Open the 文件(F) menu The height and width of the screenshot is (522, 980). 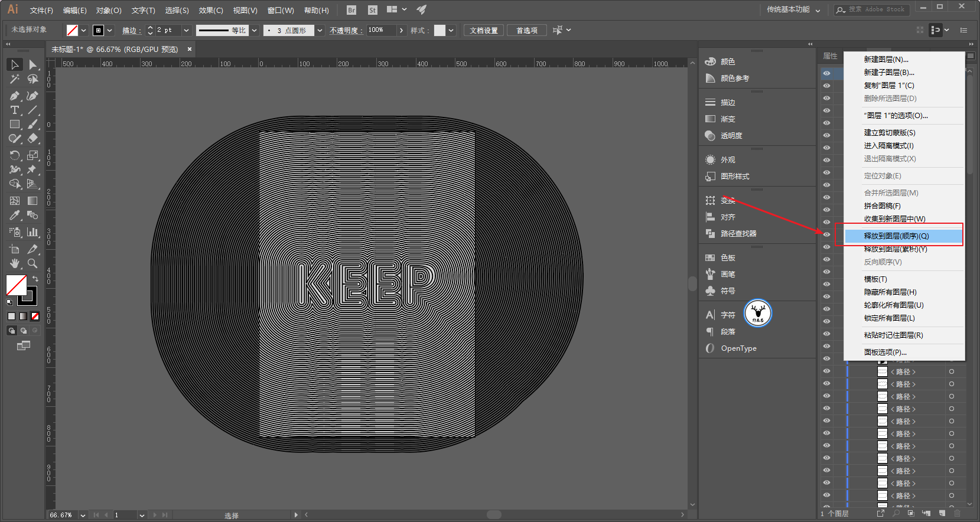[41, 11]
